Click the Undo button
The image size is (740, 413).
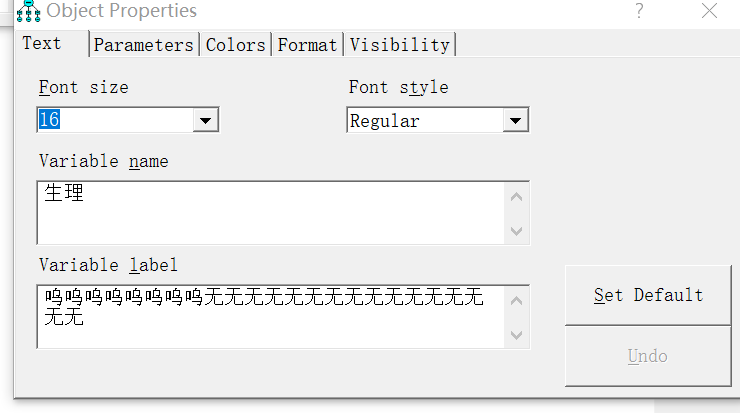click(x=647, y=356)
